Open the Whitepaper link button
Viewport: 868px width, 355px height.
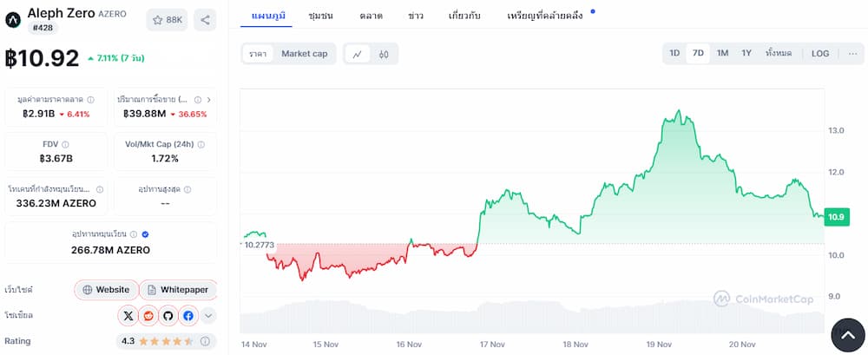pyautogui.click(x=178, y=290)
